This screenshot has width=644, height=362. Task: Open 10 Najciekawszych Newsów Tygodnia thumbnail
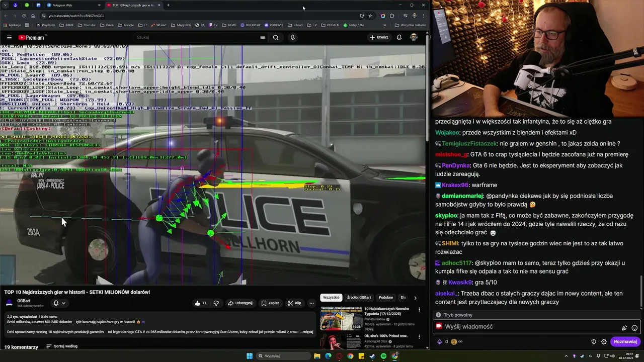click(341, 318)
